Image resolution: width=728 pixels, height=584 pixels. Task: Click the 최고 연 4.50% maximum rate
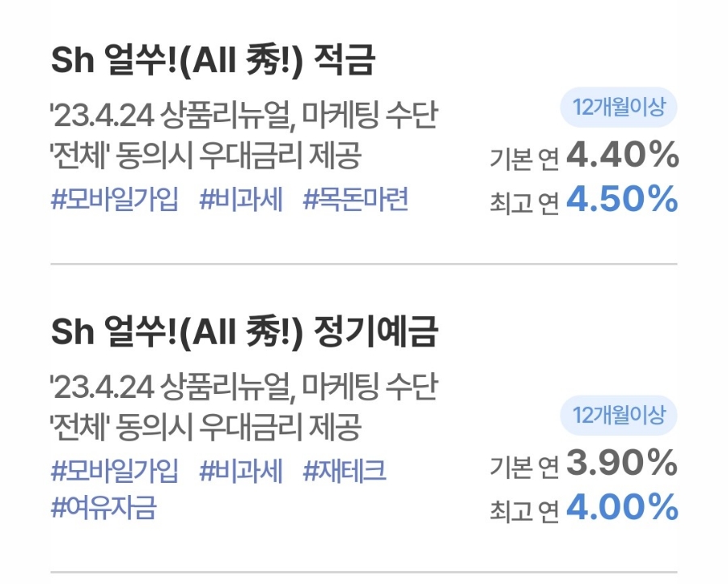point(584,201)
